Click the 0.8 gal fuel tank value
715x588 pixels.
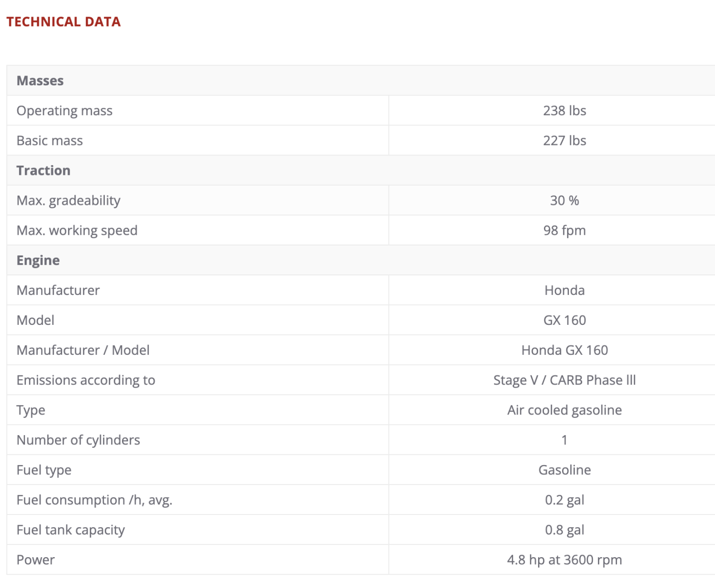(564, 530)
